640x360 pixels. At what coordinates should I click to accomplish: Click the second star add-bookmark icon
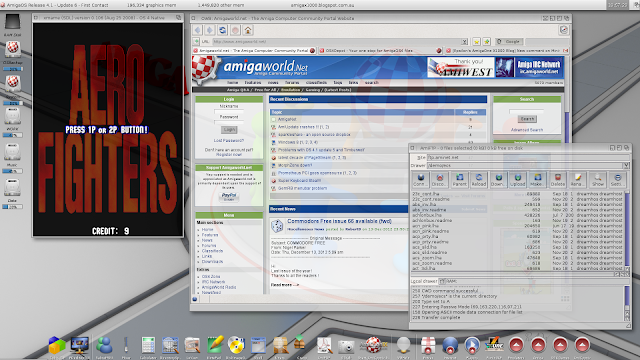point(487,42)
